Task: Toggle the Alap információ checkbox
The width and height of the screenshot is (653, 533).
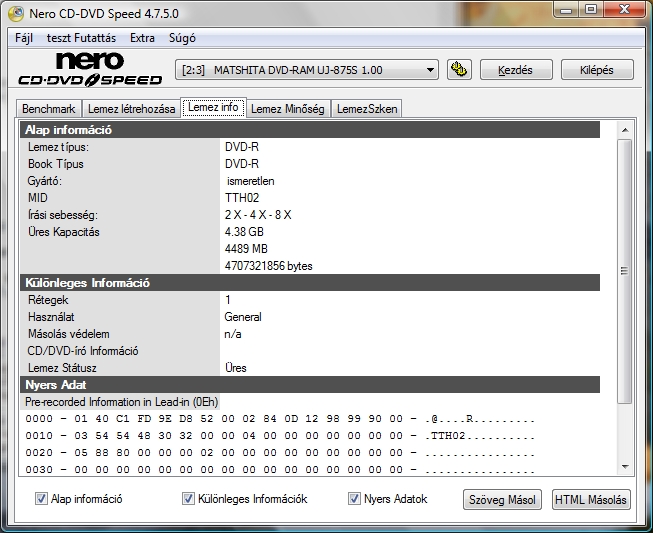Action: click(41, 499)
